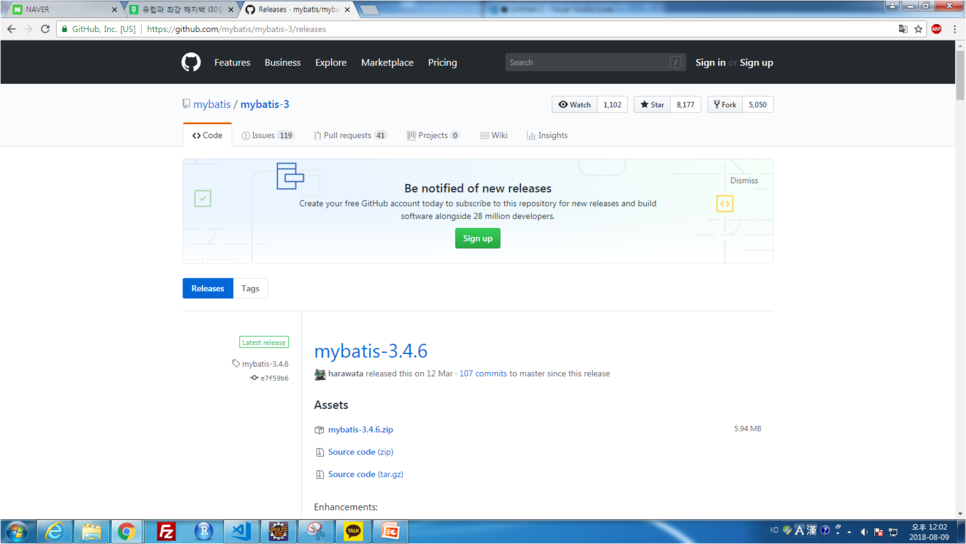Dismiss the release notification banner
Screen dimensions: 966x544
point(744,181)
